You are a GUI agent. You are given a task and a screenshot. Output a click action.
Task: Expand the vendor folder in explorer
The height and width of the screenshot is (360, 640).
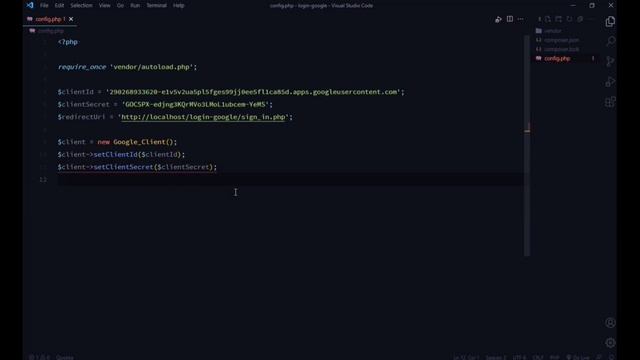pyautogui.click(x=553, y=31)
